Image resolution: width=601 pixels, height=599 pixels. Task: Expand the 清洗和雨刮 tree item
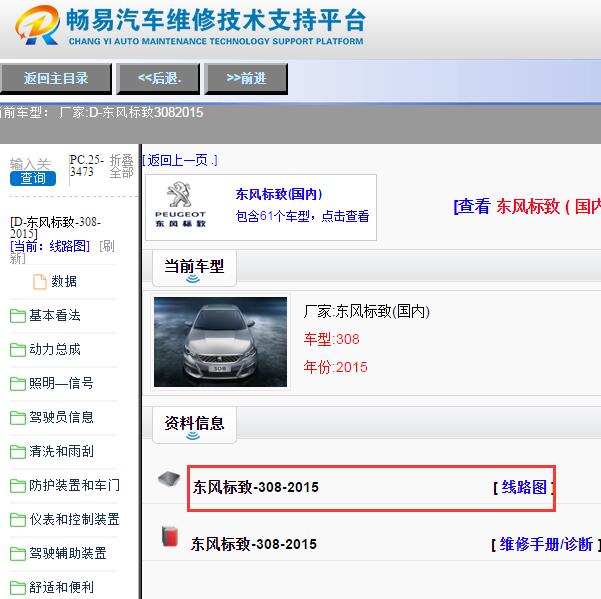tap(61, 451)
